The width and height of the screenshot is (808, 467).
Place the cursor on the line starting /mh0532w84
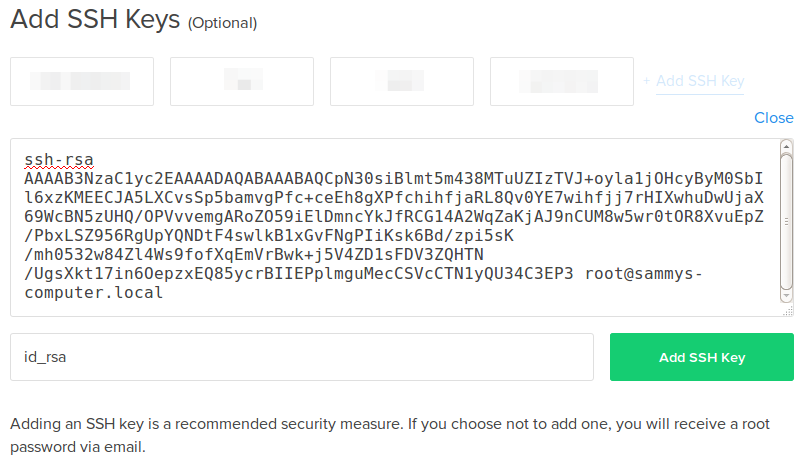(x=254, y=255)
